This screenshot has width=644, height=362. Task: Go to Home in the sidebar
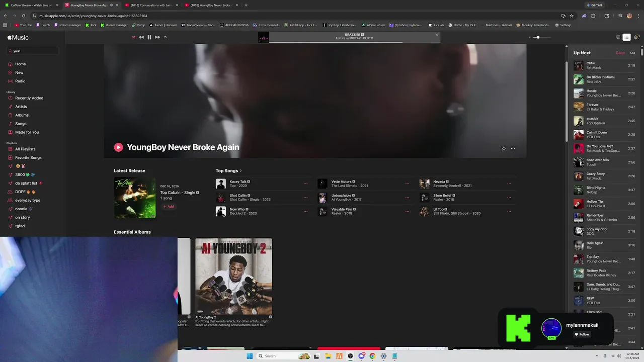[x=20, y=64]
